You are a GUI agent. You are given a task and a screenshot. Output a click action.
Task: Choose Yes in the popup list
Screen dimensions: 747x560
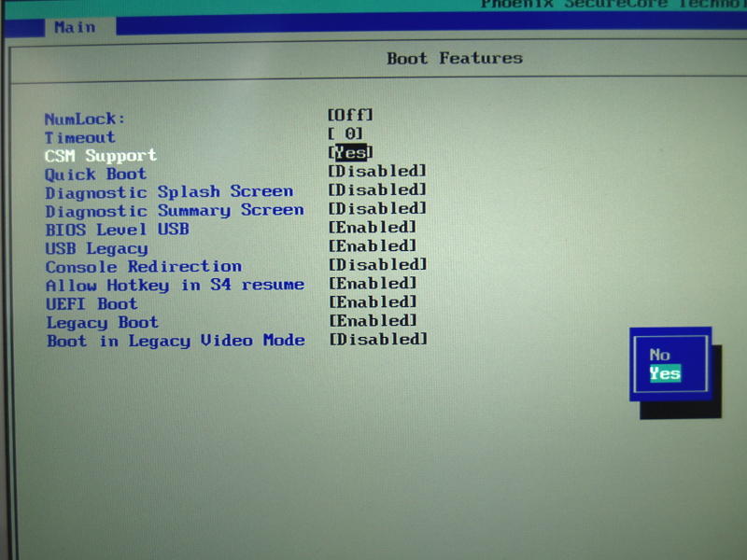pos(665,373)
